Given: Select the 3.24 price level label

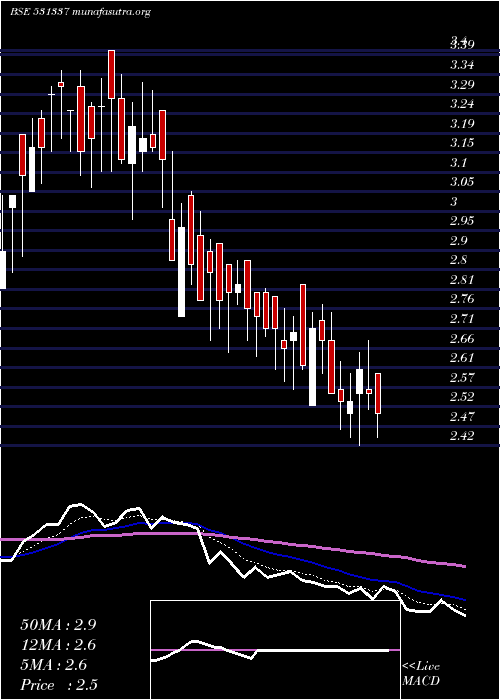Looking at the screenshot, I should [x=462, y=104].
